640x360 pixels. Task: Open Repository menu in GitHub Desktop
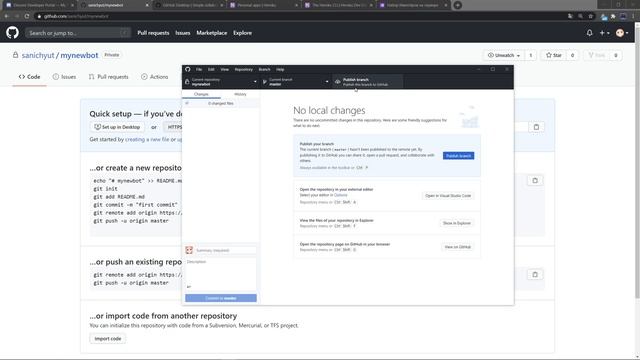pyautogui.click(x=244, y=69)
